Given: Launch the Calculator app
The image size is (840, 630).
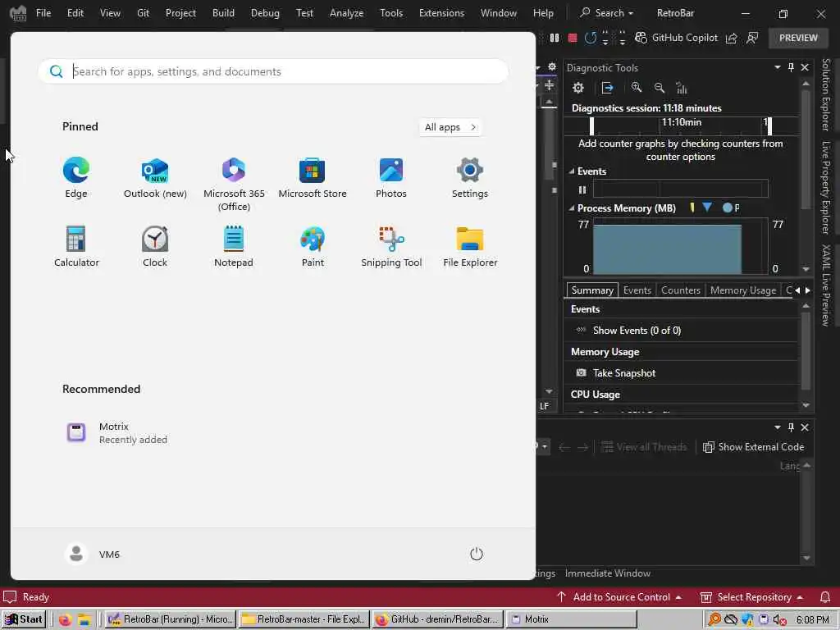Looking at the screenshot, I should (x=76, y=246).
